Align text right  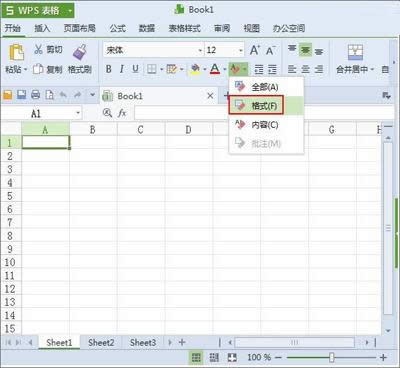[x=319, y=69]
